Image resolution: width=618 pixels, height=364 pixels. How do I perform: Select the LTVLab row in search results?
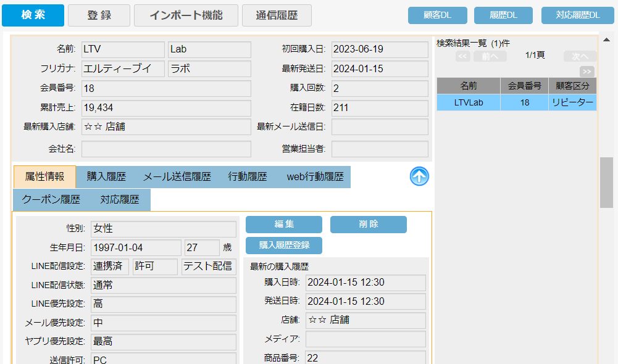[469, 102]
